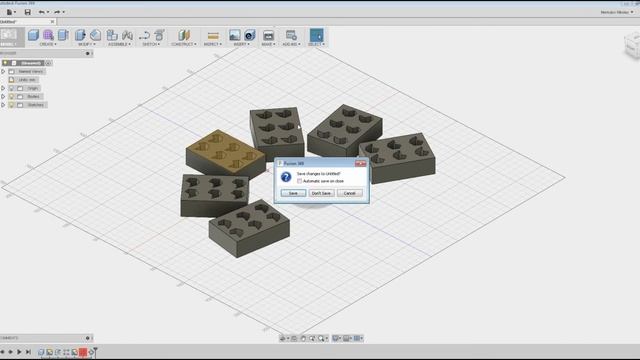Image resolution: width=640 pixels, height=360 pixels.
Task: Toggle Bodies folder visibility lightbulb
Action: (11, 97)
